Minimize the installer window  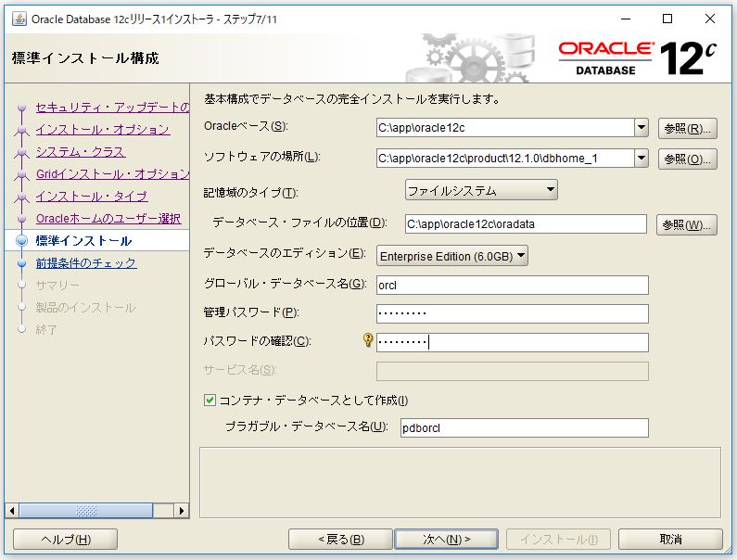(626, 19)
